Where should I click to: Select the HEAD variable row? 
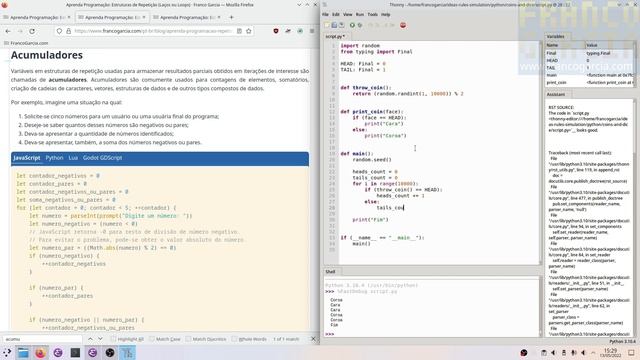(589, 60)
